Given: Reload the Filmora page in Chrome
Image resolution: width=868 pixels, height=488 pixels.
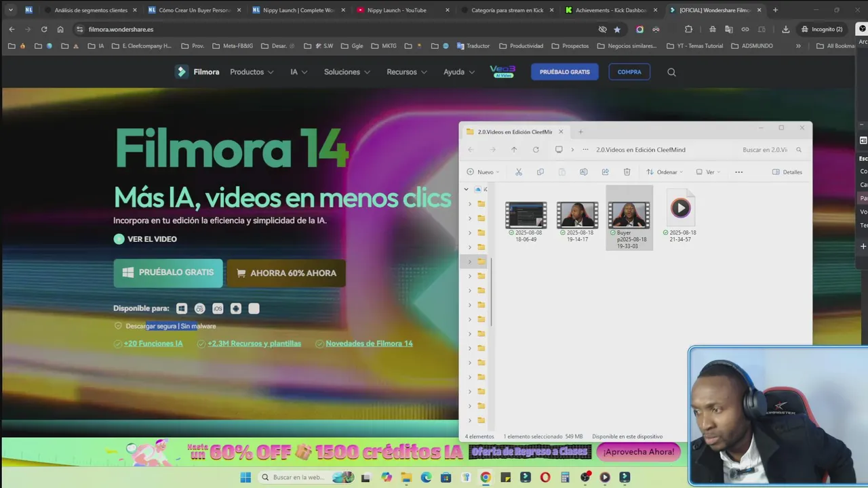Looking at the screenshot, I should click(x=44, y=29).
